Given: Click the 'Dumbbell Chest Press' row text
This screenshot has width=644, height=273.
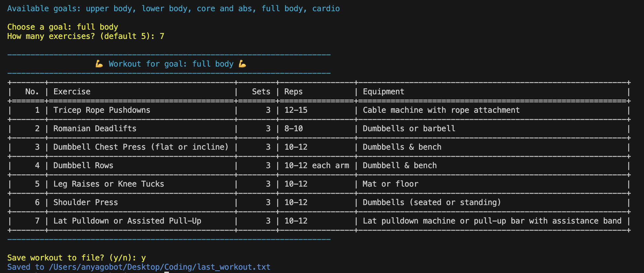Looking at the screenshot, I should click(x=141, y=147).
